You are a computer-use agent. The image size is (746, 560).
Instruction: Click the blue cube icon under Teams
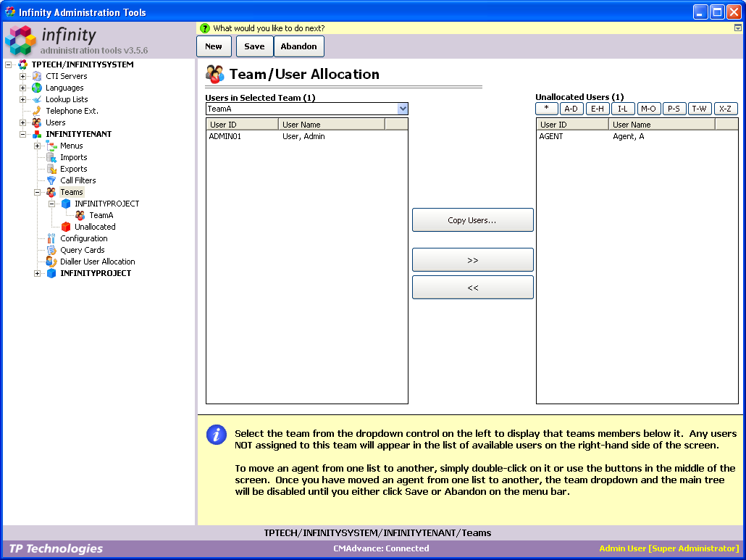pos(66,204)
